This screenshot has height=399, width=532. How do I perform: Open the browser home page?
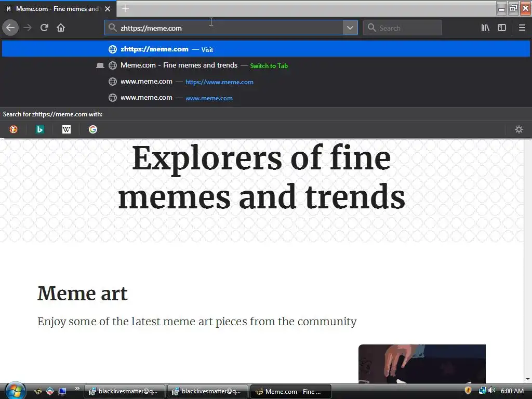tap(61, 28)
